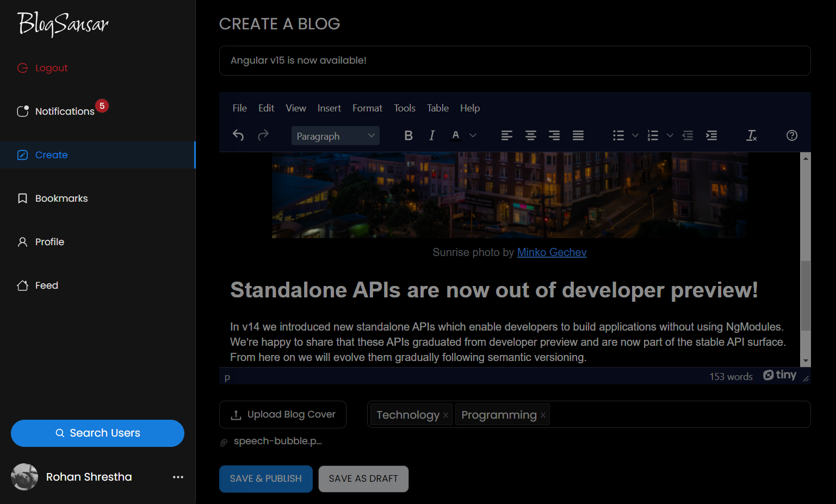This screenshot has height=504, width=836.
Task: Open editor help question-mark icon
Action: 792,135
